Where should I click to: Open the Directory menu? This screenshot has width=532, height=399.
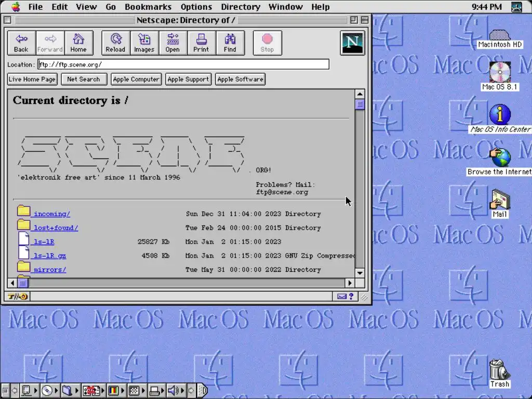pos(241,7)
